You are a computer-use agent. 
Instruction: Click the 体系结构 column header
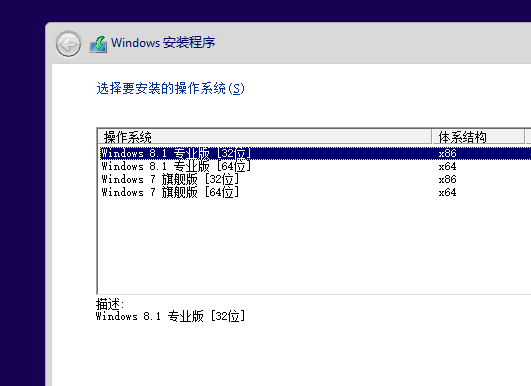coord(478,137)
